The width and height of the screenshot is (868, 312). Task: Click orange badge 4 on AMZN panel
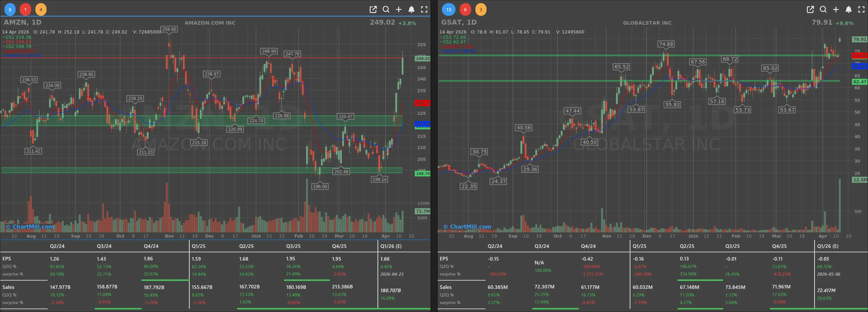pos(41,9)
